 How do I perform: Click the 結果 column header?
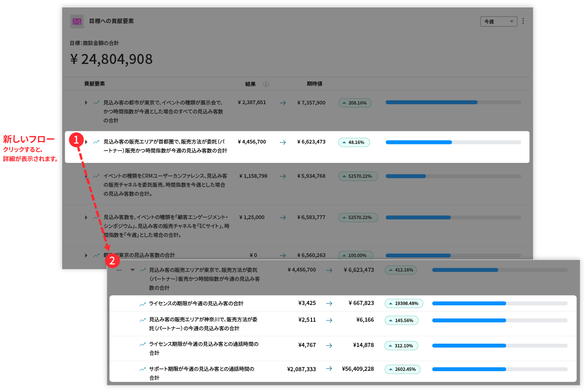[x=251, y=84]
